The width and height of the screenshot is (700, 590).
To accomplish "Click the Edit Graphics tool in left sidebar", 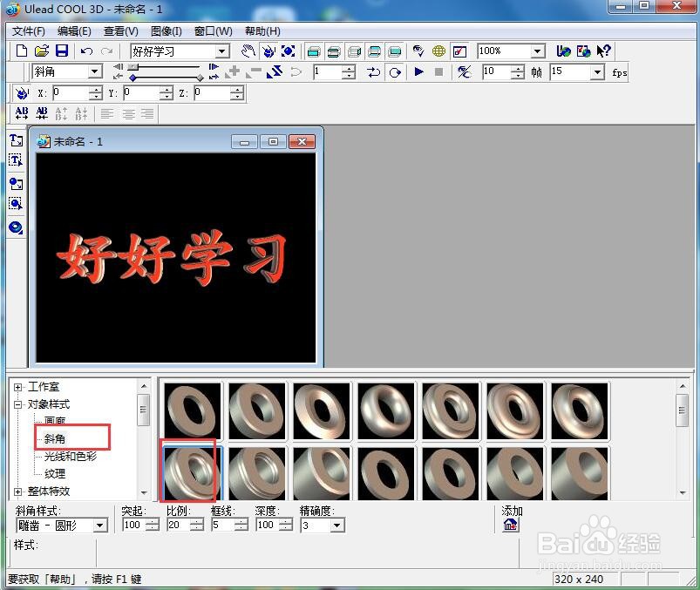I will point(16,204).
